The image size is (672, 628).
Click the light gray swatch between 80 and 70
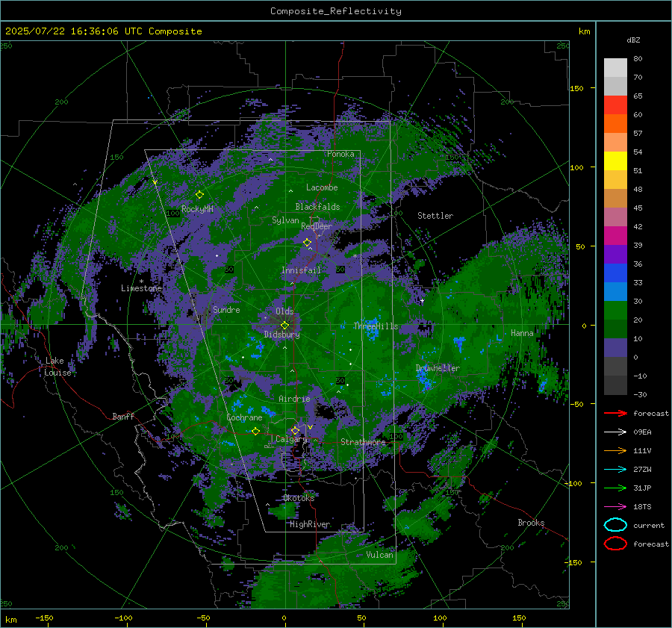(x=615, y=68)
